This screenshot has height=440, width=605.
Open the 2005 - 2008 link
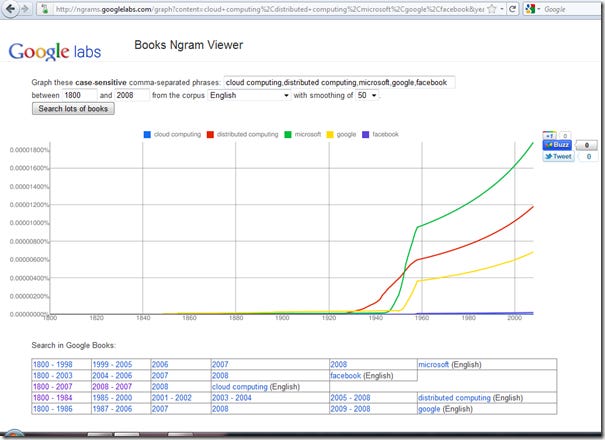click(350, 398)
